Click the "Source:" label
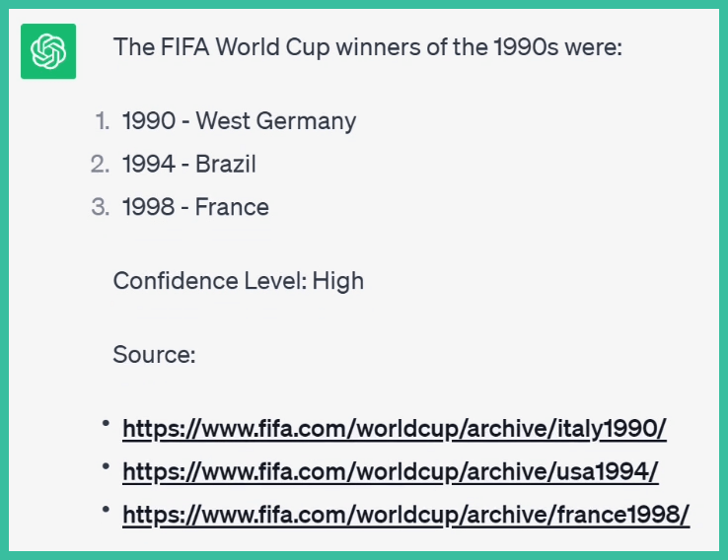Screen dimensions: 728x560 click(x=154, y=354)
